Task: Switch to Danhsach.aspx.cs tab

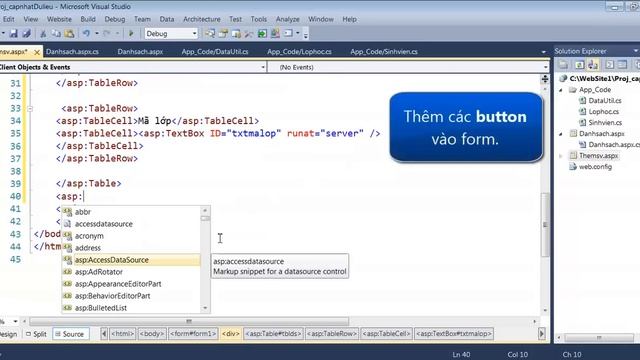Action: pos(72,52)
